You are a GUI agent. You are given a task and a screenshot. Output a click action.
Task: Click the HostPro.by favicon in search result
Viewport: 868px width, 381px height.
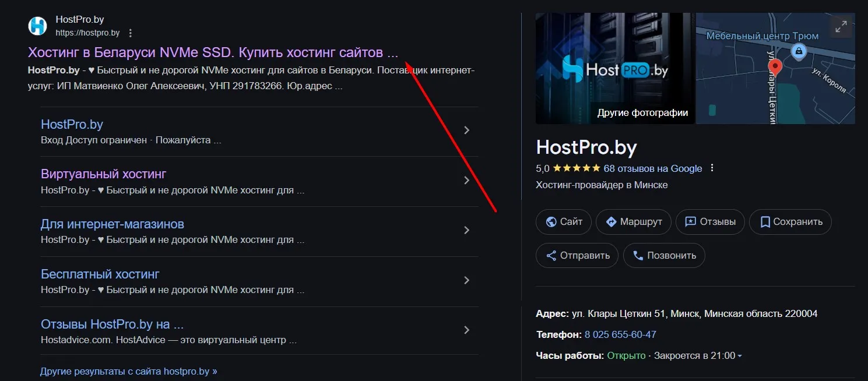[37, 26]
